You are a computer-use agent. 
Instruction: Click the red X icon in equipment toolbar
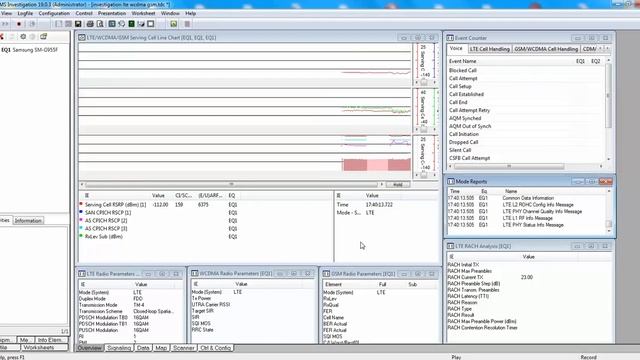[x=2, y=37]
